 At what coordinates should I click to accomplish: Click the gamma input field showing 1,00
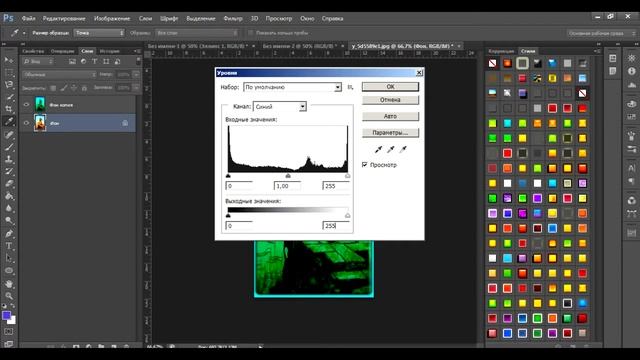coord(287,186)
